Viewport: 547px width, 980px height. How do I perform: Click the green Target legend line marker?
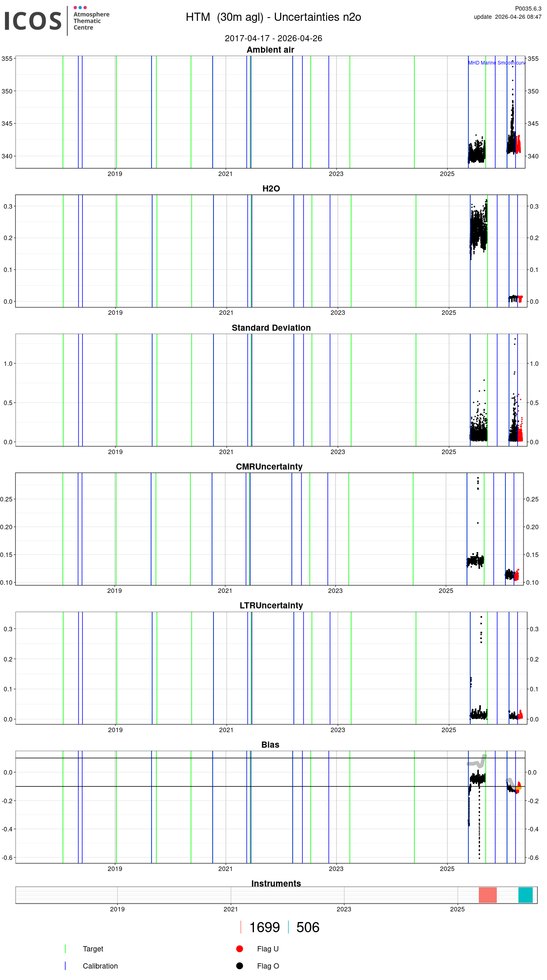[65, 949]
